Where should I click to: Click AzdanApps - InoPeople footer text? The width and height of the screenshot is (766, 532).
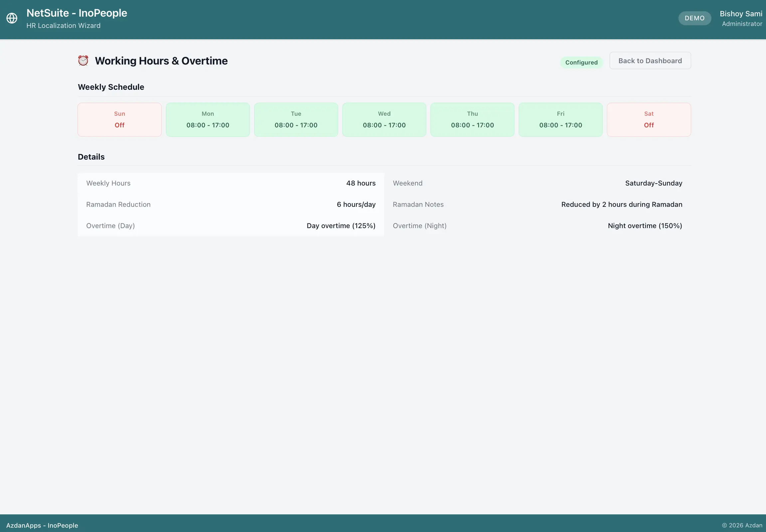coord(42,526)
